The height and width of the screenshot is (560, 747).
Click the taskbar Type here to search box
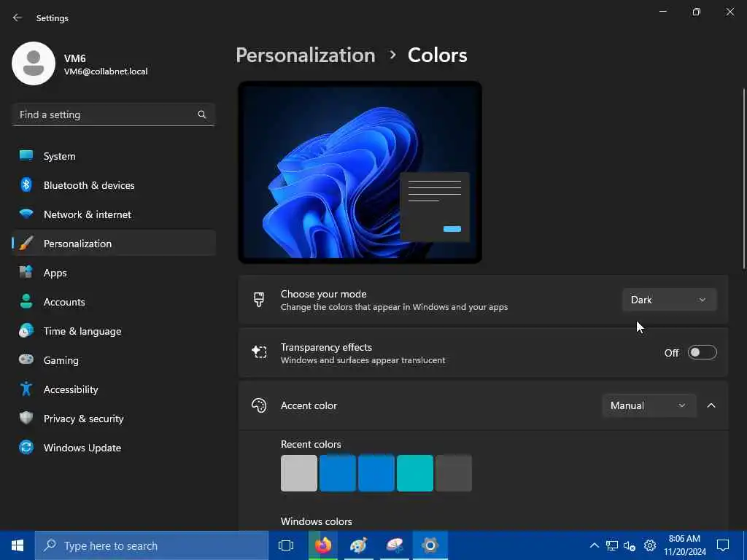[152, 545]
